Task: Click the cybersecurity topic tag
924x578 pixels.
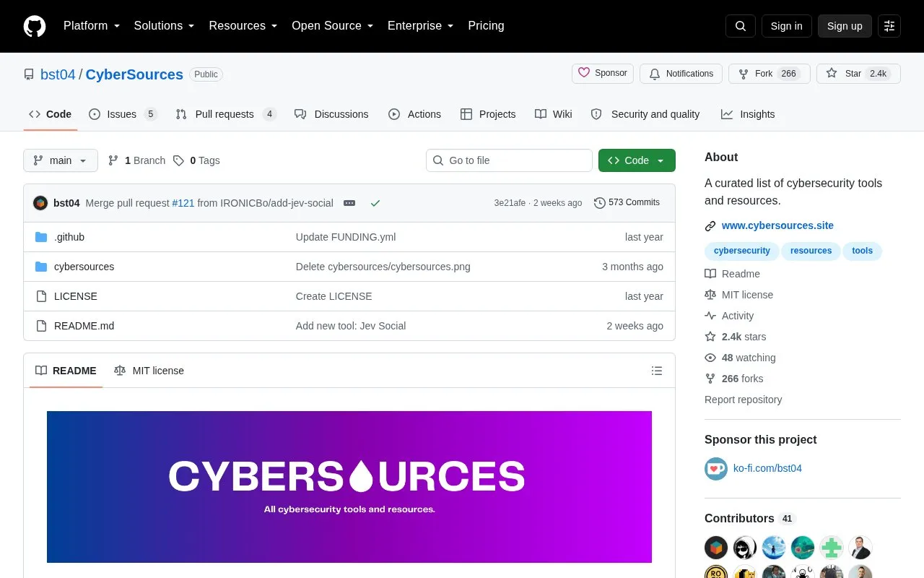Action: [x=742, y=251]
